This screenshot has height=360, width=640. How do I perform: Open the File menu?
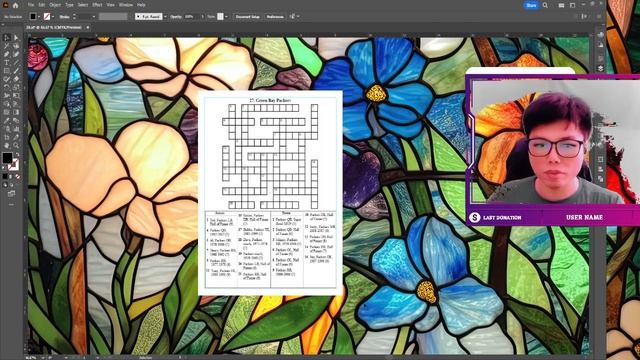tap(31, 5)
